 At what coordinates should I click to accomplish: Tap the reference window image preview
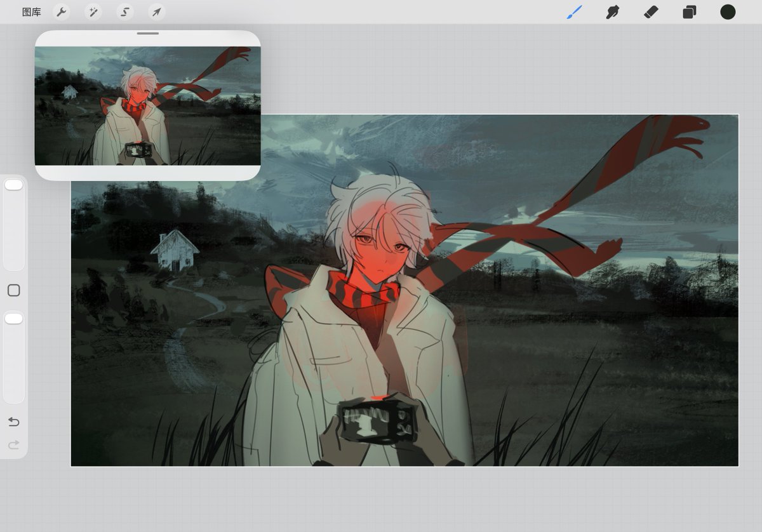pyautogui.click(x=148, y=106)
